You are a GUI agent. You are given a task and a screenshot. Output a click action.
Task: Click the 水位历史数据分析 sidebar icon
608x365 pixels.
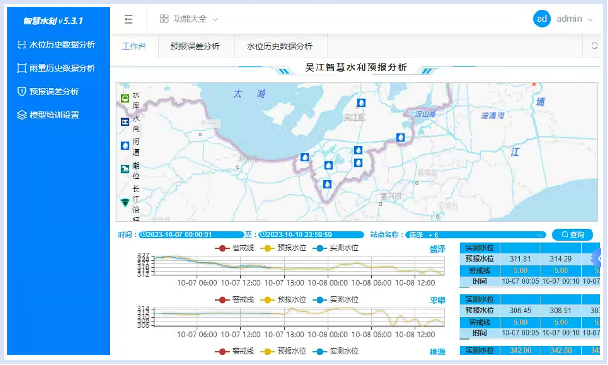pyautogui.click(x=22, y=45)
